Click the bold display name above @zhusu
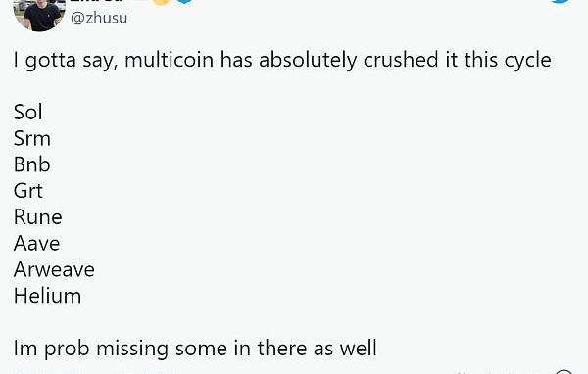This screenshot has height=374, width=588. [97, 1]
